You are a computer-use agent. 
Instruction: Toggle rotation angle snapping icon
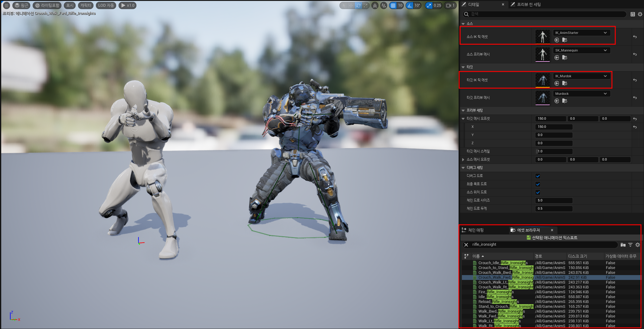[x=410, y=5]
